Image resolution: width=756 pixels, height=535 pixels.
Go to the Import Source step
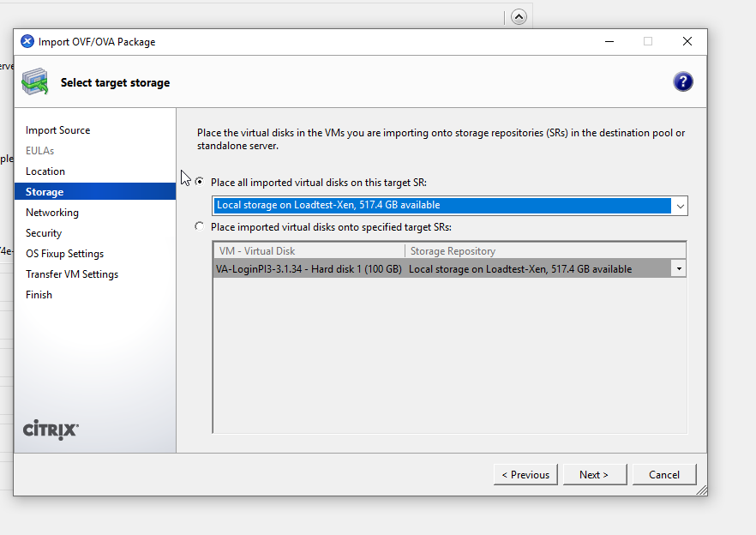(58, 130)
